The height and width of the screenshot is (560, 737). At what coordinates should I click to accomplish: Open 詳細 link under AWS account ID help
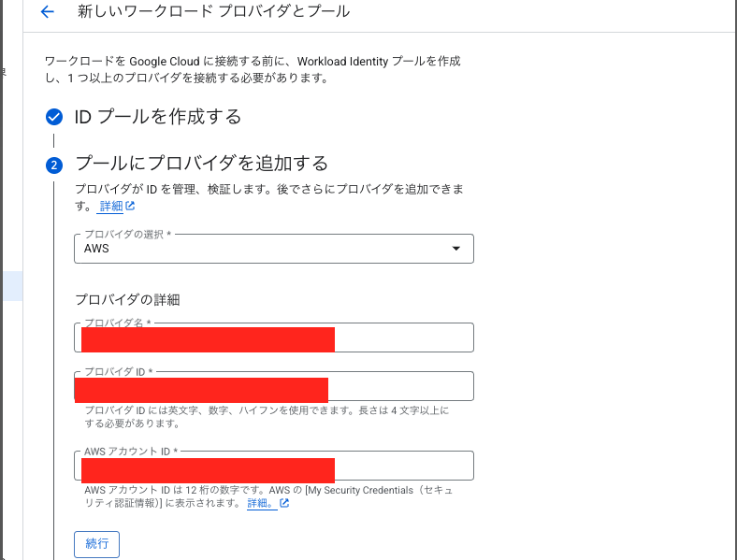click(260, 503)
